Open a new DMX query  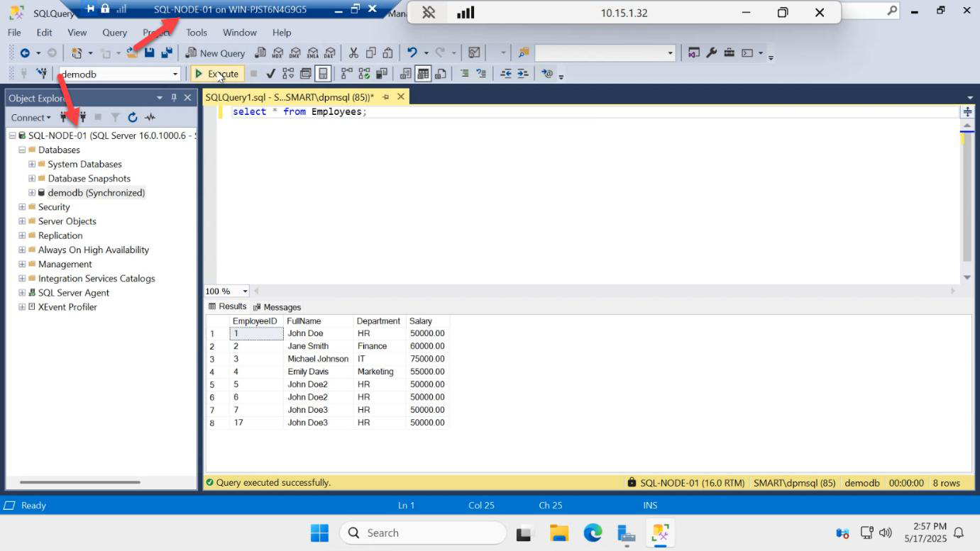pyautogui.click(x=294, y=53)
